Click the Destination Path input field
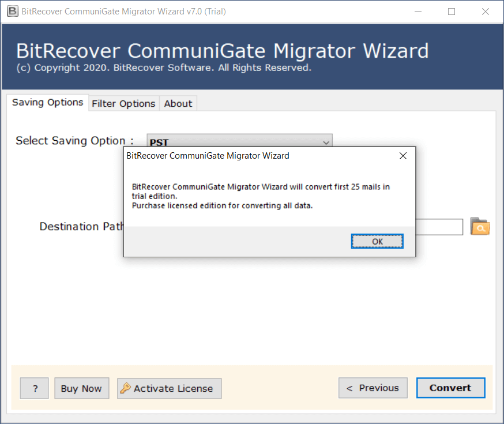Screen dimensions: 504x424 click(439, 227)
